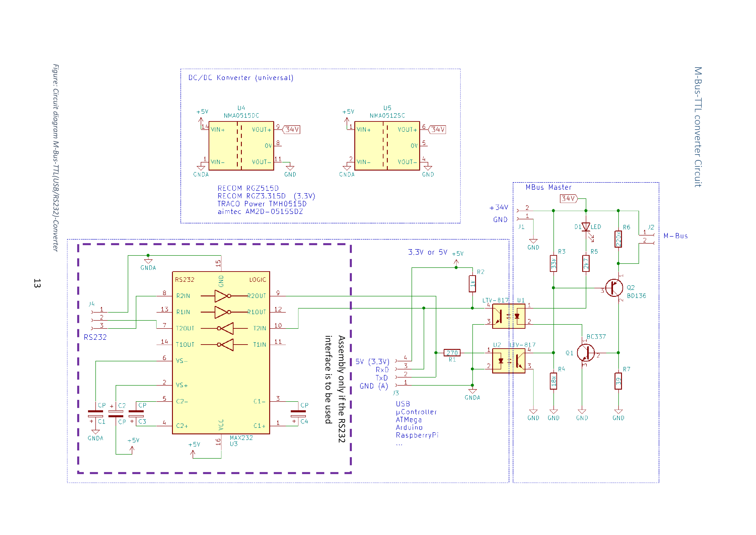This screenshot has width=756, height=535.
Task: Select the capacitor symbol C4
Action: [298, 414]
